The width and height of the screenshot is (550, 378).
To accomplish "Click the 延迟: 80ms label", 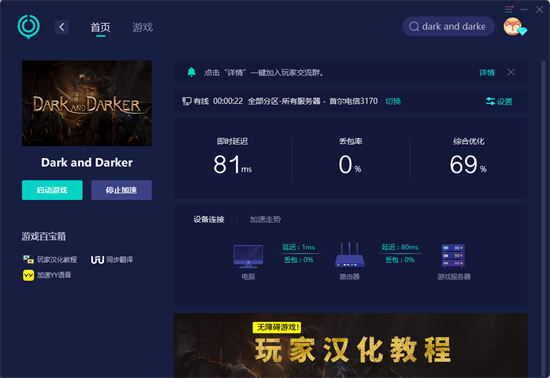I will 400,247.
